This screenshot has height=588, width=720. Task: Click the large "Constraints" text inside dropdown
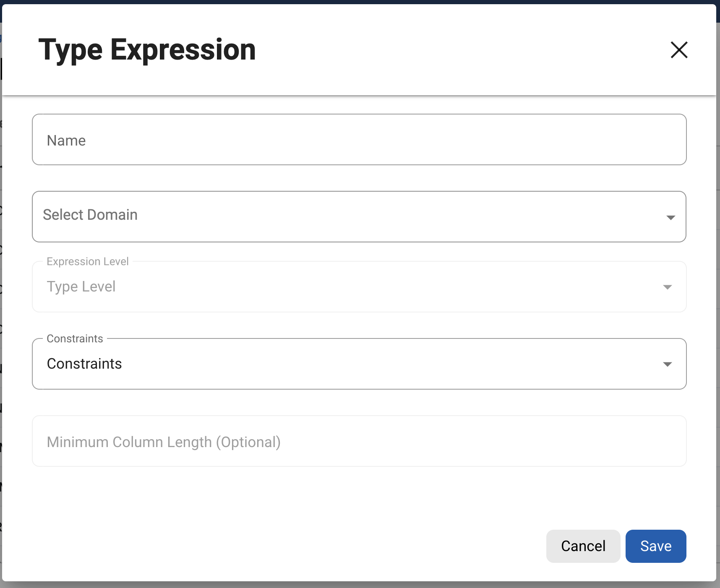tap(84, 364)
